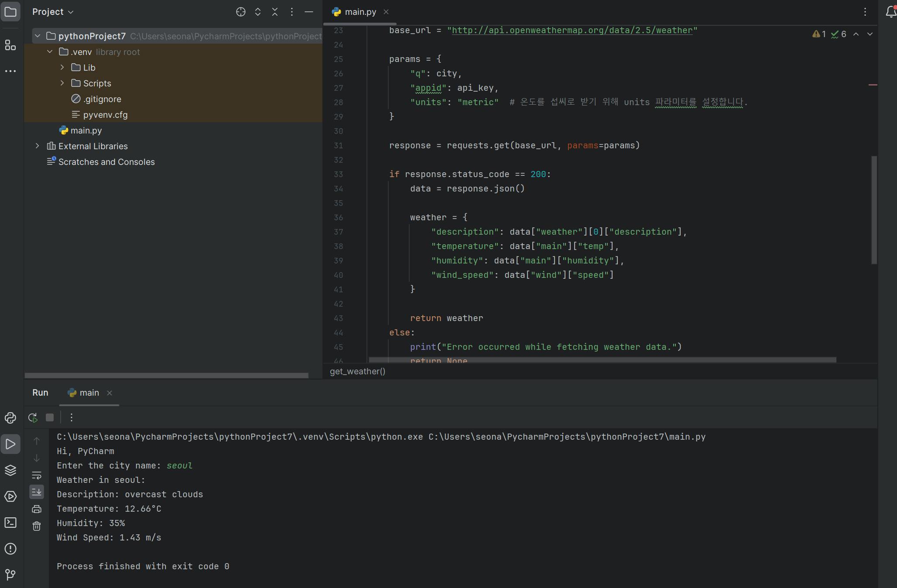Toggle scroll to end of output
The width and height of the screenshot is (897, 588).
click(37, 492)
